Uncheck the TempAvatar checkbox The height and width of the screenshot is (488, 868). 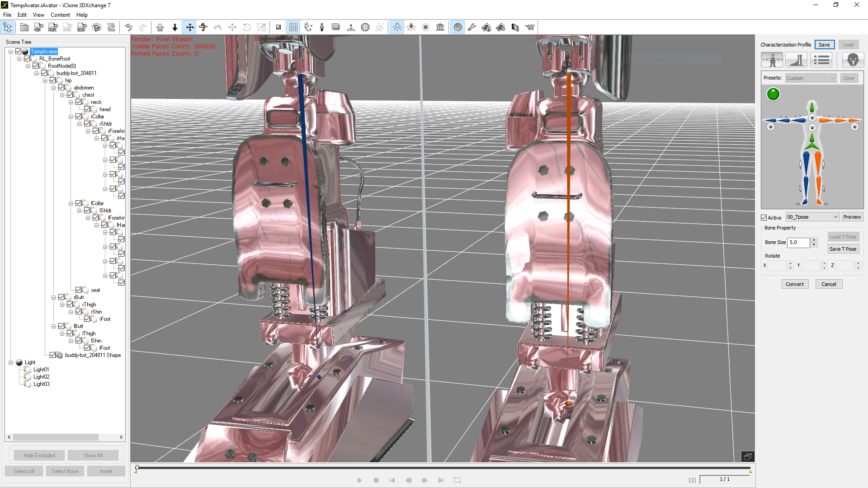pyautogui.click(x=19, y=52)
